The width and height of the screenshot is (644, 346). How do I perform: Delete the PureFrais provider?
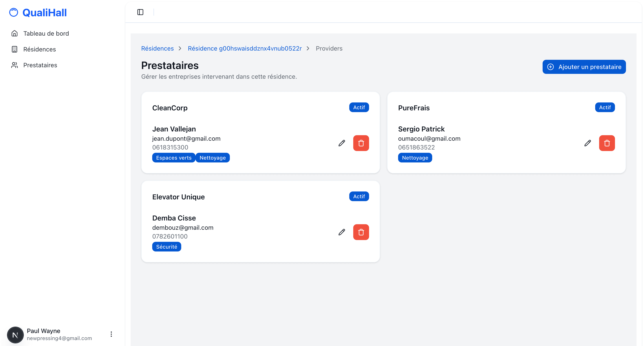point(607,143)
